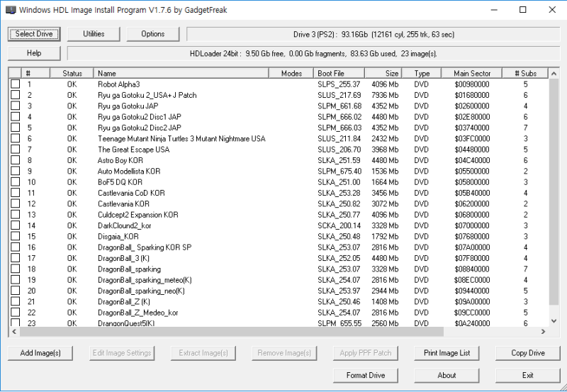Click the horizontal scroll left arrow
The image size is (567, 392).
[14, 332]
